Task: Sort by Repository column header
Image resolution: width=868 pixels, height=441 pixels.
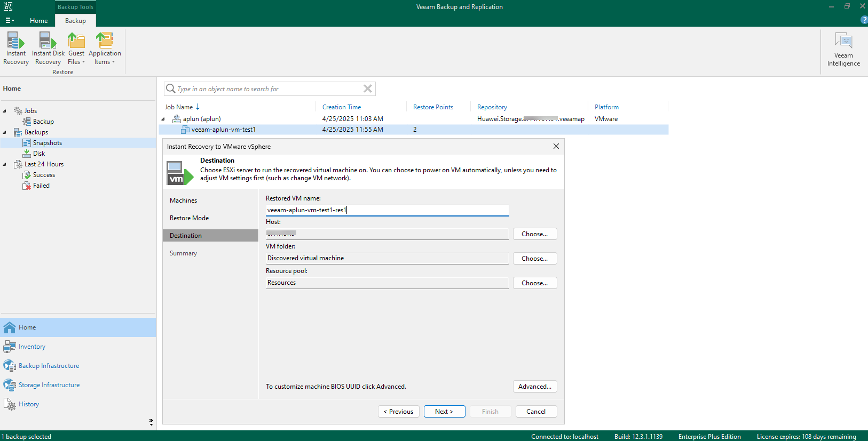Action: 492,107
